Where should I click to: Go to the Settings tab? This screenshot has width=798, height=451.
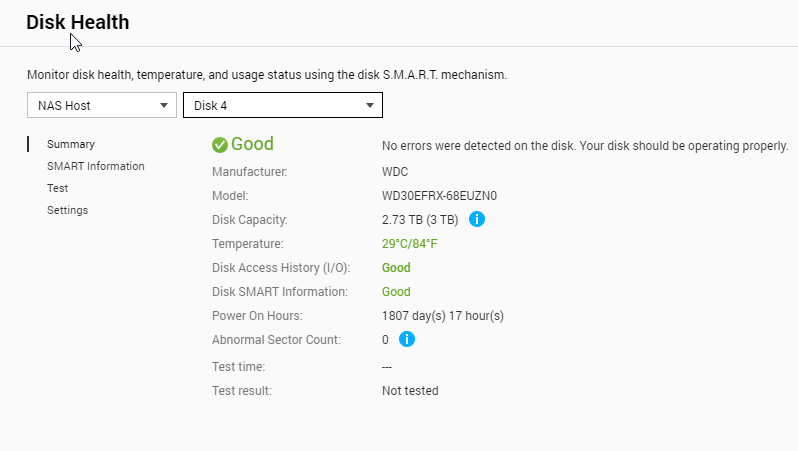68,210
